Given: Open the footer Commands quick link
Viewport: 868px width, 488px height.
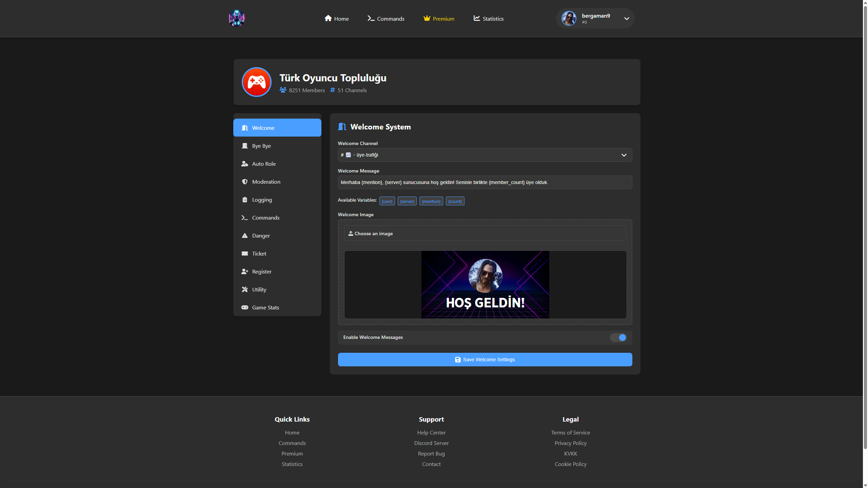Looking at the screenshot, I should tap(292, 443).
